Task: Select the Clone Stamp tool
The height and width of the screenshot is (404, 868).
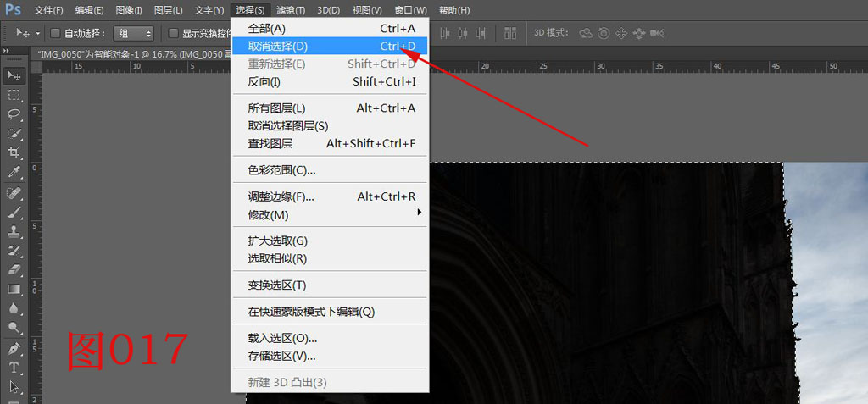Action: tap(14, 231)
